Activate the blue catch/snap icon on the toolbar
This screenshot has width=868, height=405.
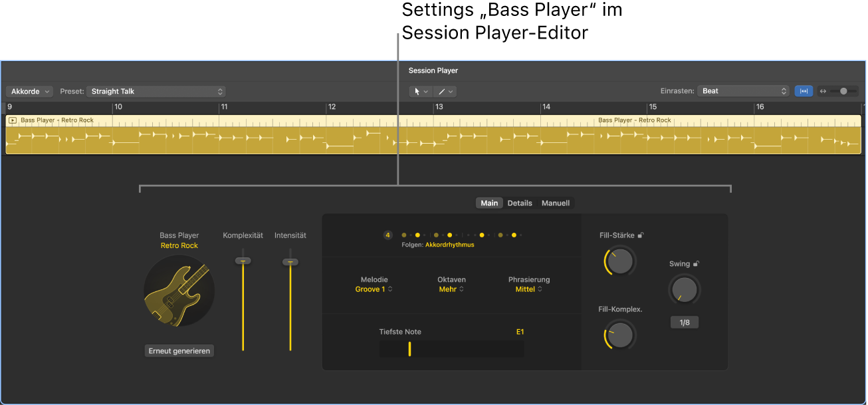pos(804,91)
